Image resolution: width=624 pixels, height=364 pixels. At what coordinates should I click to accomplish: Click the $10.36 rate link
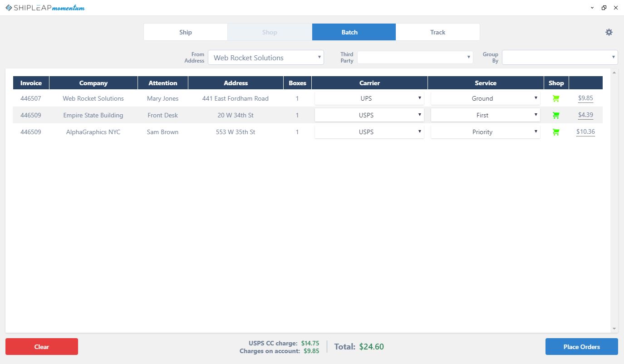coord(585,131)
